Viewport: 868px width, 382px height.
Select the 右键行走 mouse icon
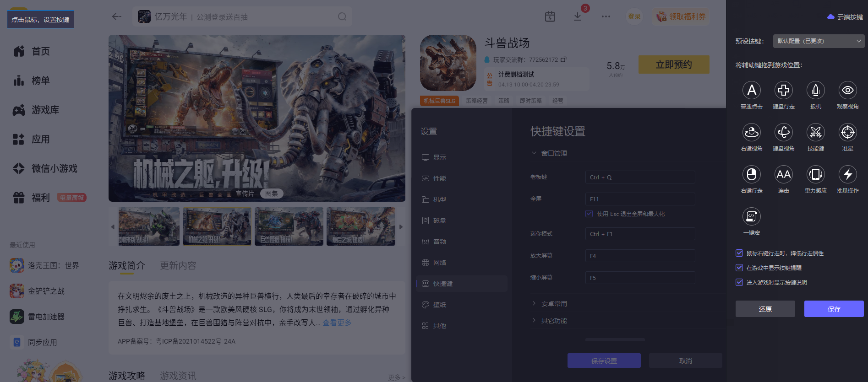click(x=752, y=174)
